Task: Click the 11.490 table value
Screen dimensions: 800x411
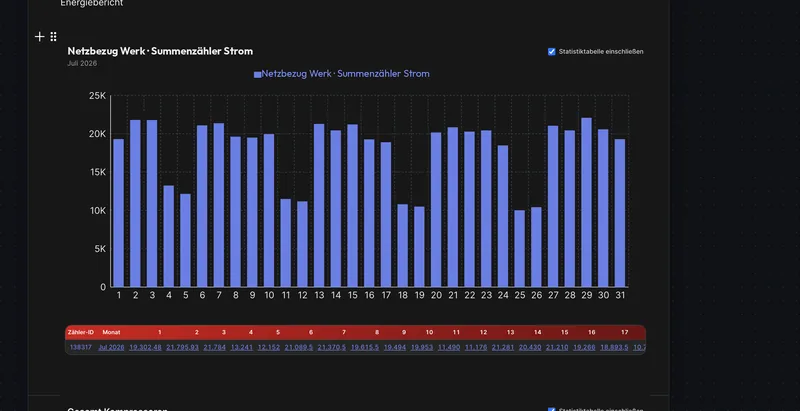Action: pos(449,347)
